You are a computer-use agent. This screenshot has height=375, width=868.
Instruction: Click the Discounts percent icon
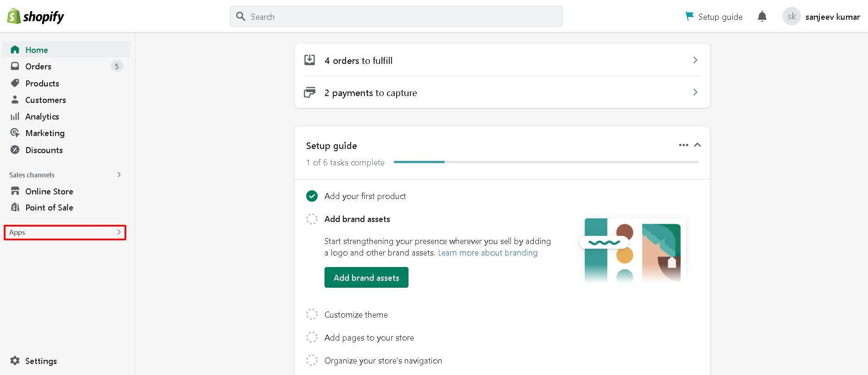(x=15, y=150)
